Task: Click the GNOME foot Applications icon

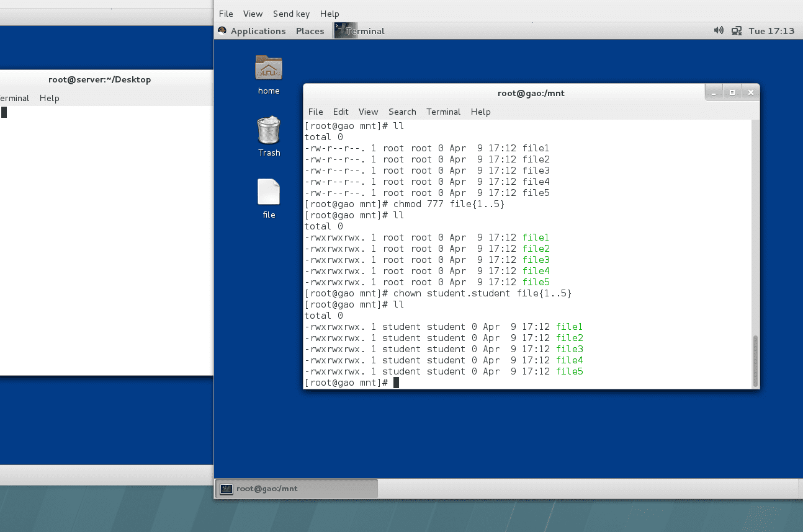Action: click(222, 30)
